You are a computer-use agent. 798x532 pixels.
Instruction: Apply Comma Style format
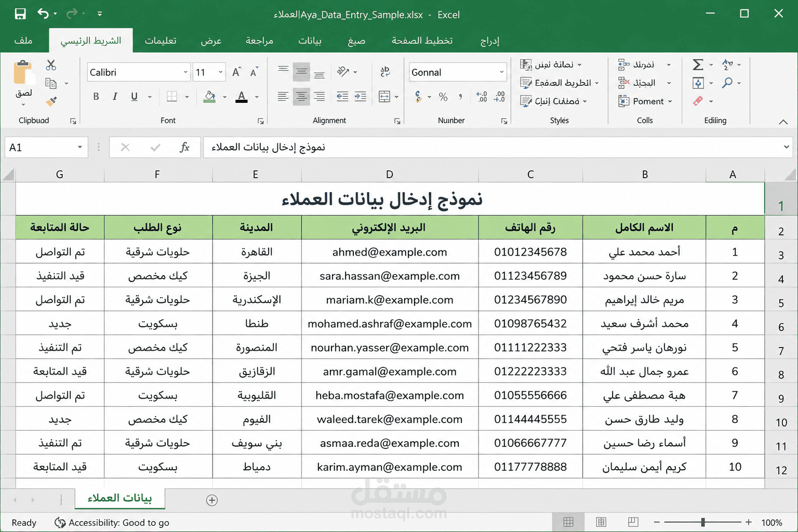pos(460,97)
